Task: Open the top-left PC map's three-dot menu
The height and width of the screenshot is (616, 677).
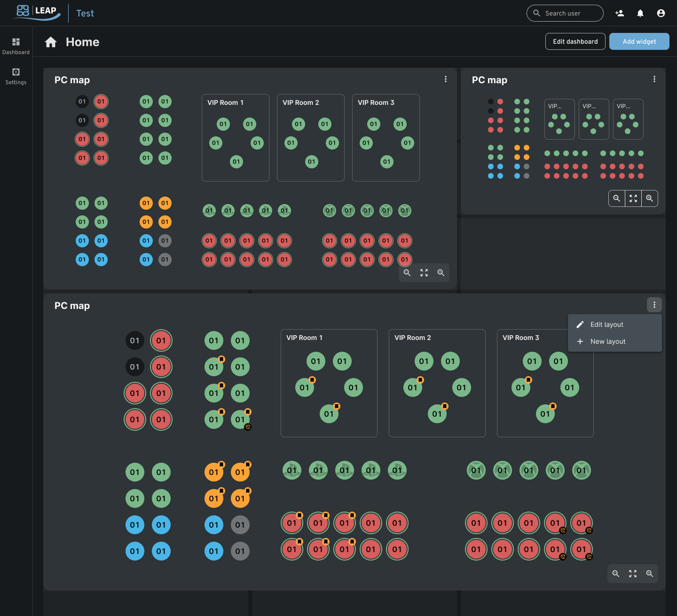Action: tap(446, 79)
